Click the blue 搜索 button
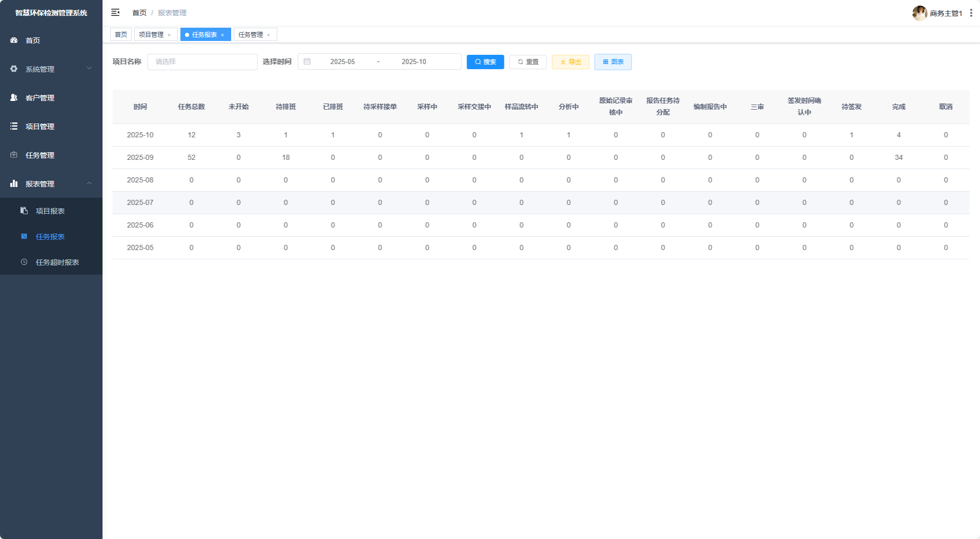This screenshot has width=980, height=539. click(x=485, y=61)
